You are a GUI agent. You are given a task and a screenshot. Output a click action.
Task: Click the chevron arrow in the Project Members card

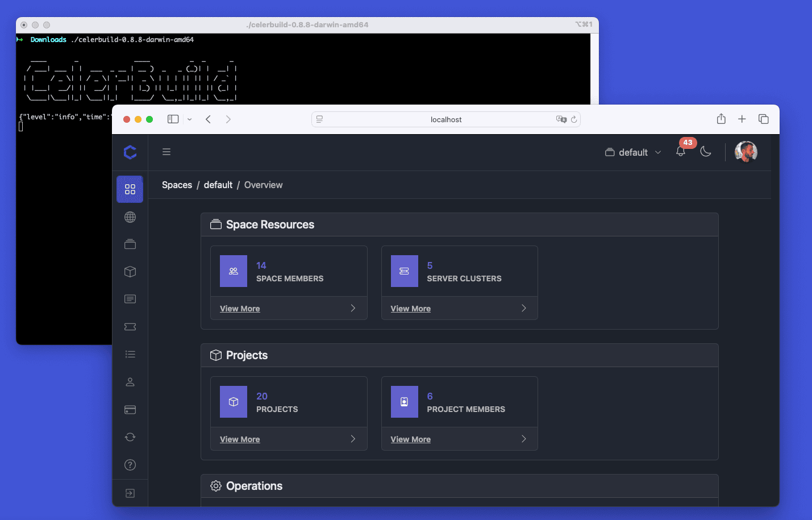click(524, 439)
